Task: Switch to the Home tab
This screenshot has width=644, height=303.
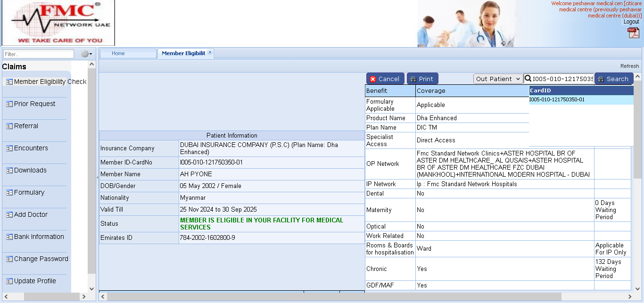Action: [118, 53]
